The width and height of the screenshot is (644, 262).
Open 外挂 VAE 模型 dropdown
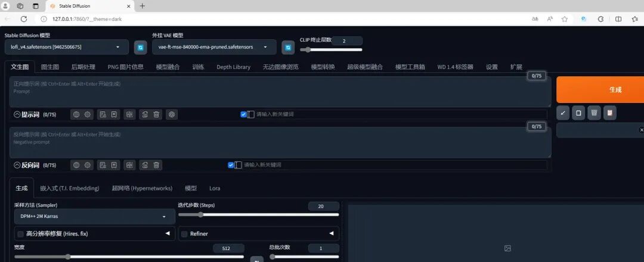215,47
